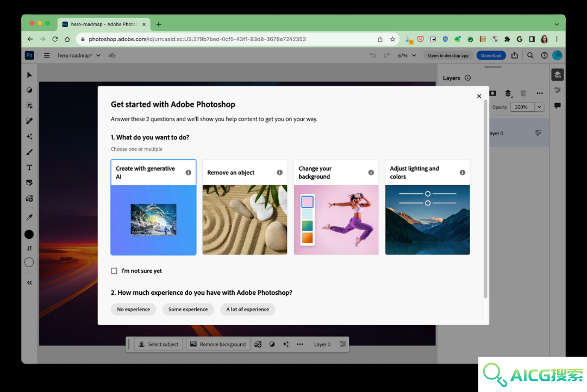This screenshot has height=392, width=587.
Task: Close the Get started dialog
Action: coord(479,96)
